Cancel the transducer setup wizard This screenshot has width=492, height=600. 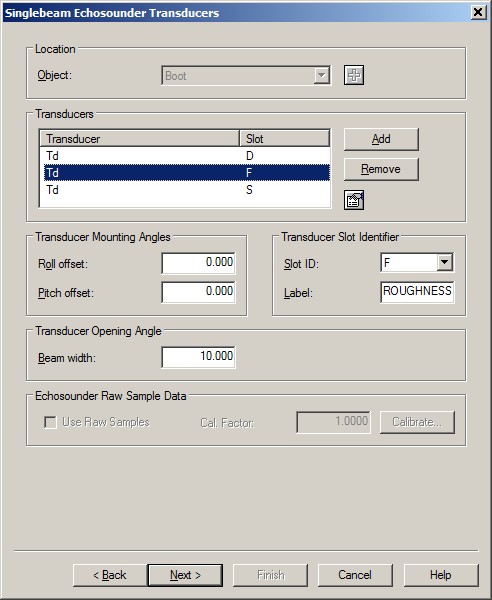click(x=355, y=575)
